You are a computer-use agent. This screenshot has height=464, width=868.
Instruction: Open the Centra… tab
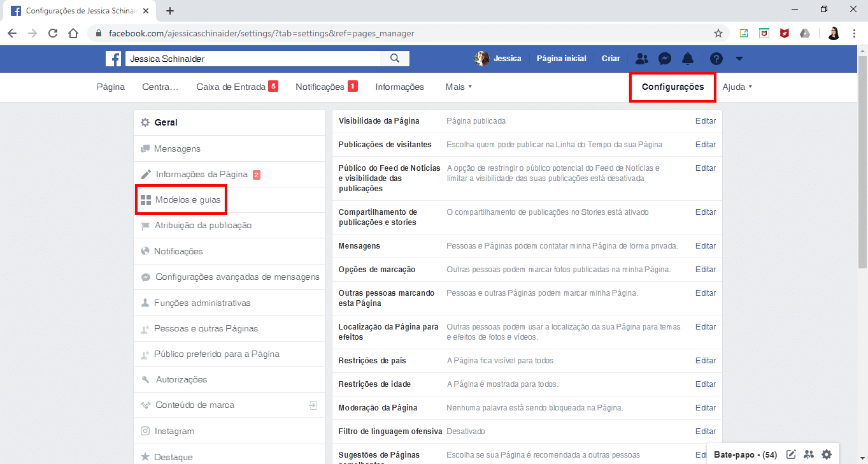[160, 87]
